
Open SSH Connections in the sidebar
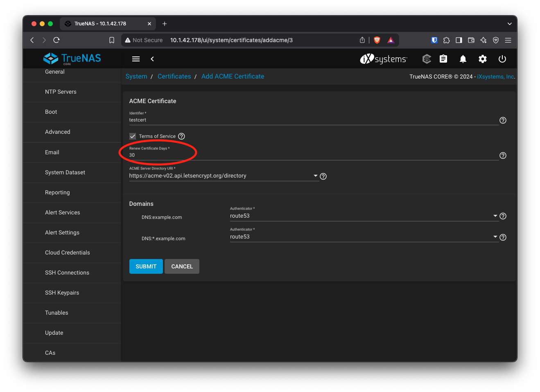pos(72,273)
